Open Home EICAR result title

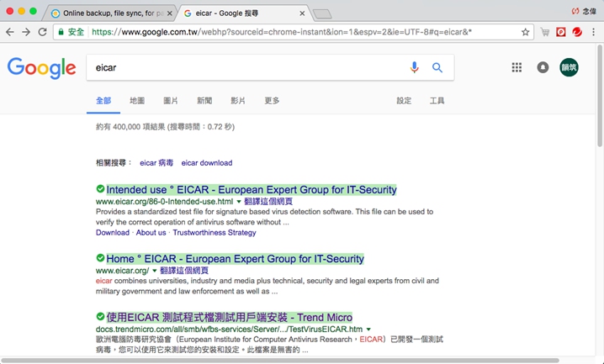tap(235, 259)
